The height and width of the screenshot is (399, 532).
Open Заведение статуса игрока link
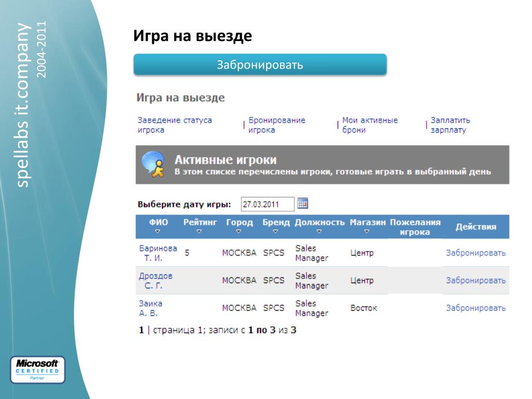(175, 125)
